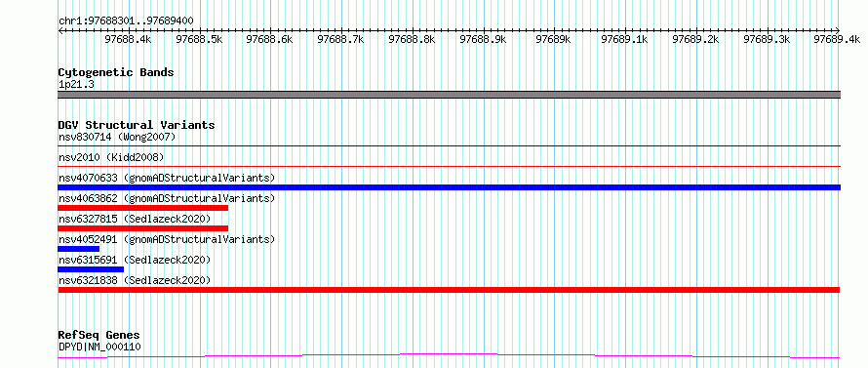Click the blue nsv6315691 variant bar

click(91, 269)
